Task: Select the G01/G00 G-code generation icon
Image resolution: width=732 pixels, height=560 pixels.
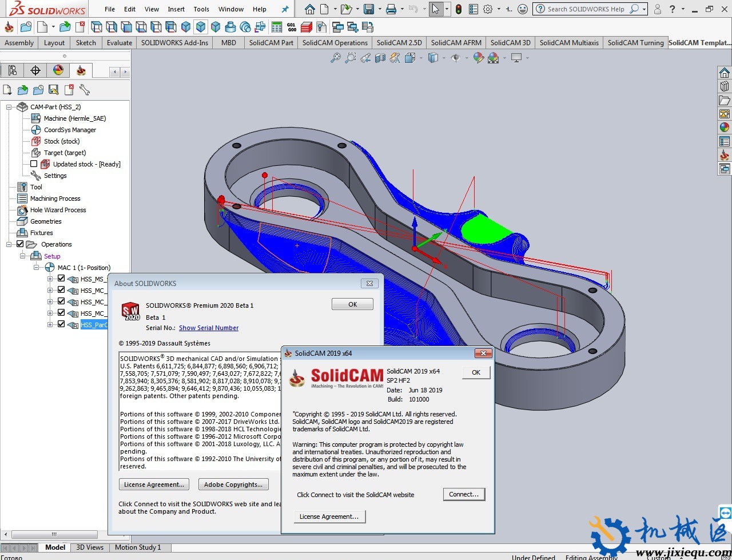Action: (x=292, y=26)
